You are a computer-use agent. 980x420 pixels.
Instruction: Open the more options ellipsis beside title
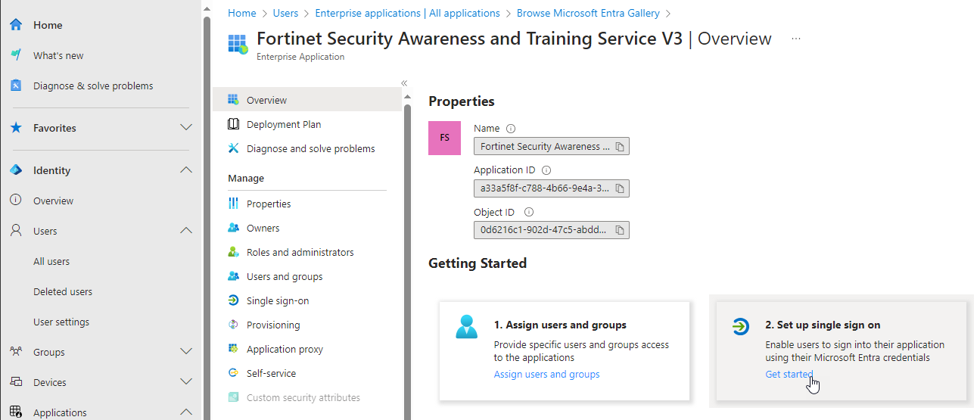795,39
